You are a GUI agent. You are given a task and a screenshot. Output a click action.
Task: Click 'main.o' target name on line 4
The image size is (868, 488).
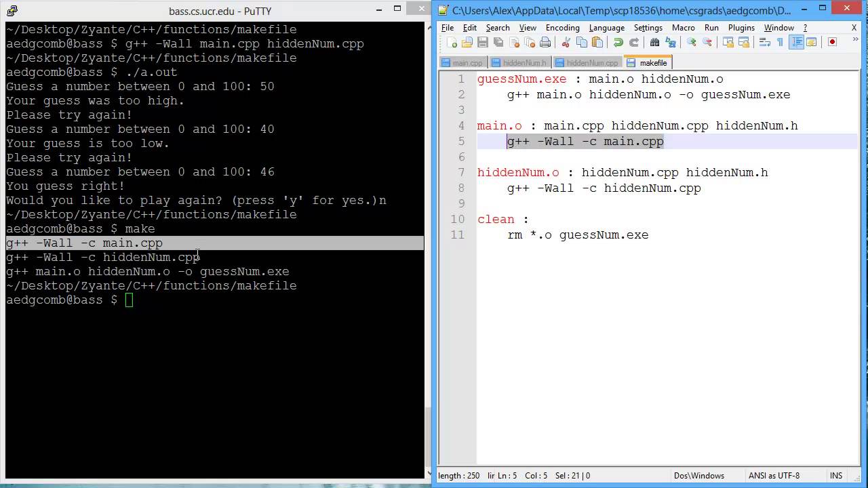500,126
